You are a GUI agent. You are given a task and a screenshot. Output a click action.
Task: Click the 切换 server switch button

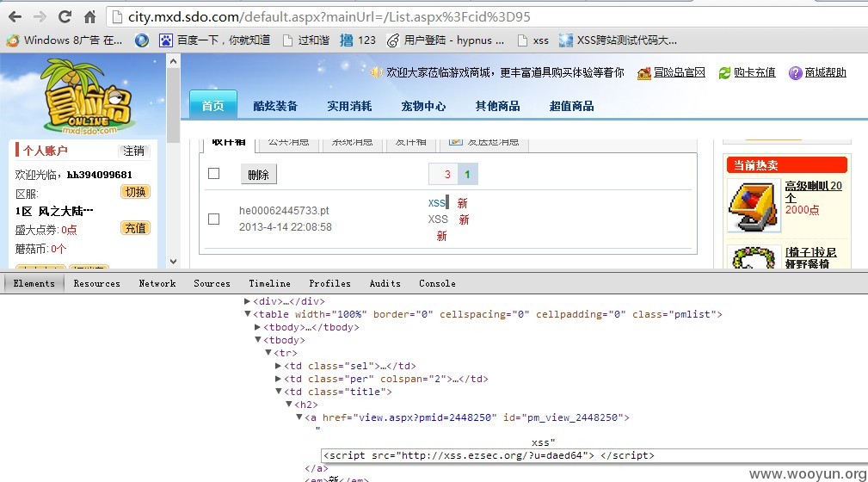click(x=135, y=192)
